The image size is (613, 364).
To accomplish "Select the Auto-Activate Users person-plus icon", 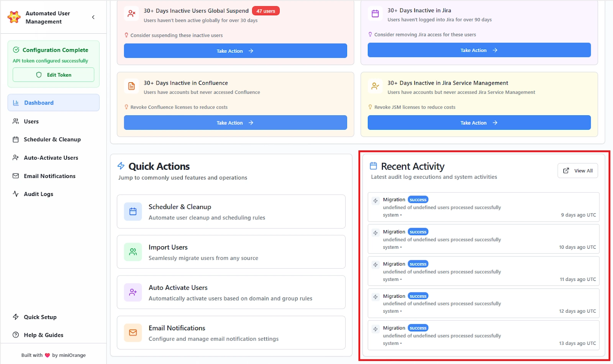I will pyautogui.click(x=15, y=157).
